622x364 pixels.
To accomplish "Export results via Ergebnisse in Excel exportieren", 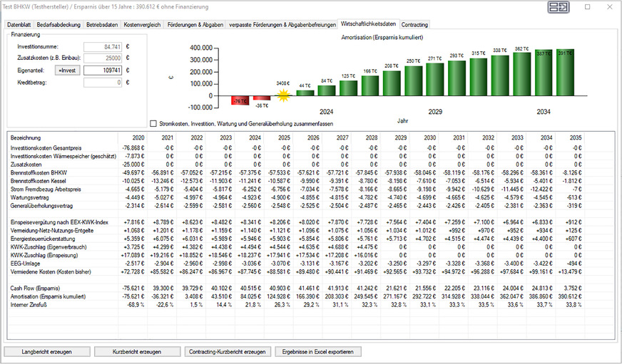I will (318, 352).
